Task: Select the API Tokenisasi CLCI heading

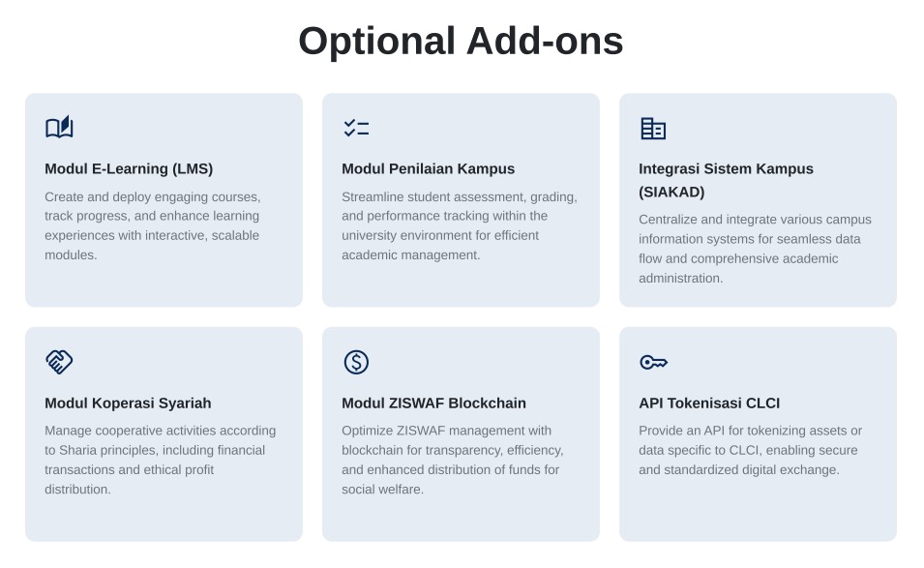Action: (x=709, y=403)
